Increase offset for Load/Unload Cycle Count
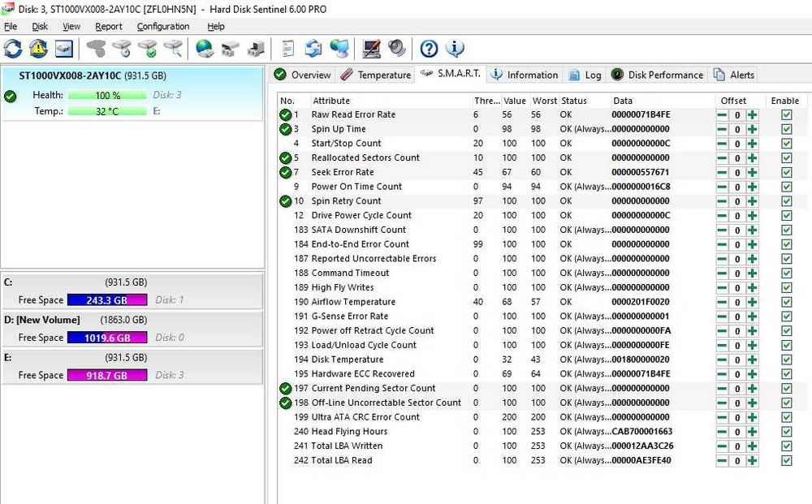Image resolution: width=812 pixels, height=504 pixels. click(x=753, y=345)
